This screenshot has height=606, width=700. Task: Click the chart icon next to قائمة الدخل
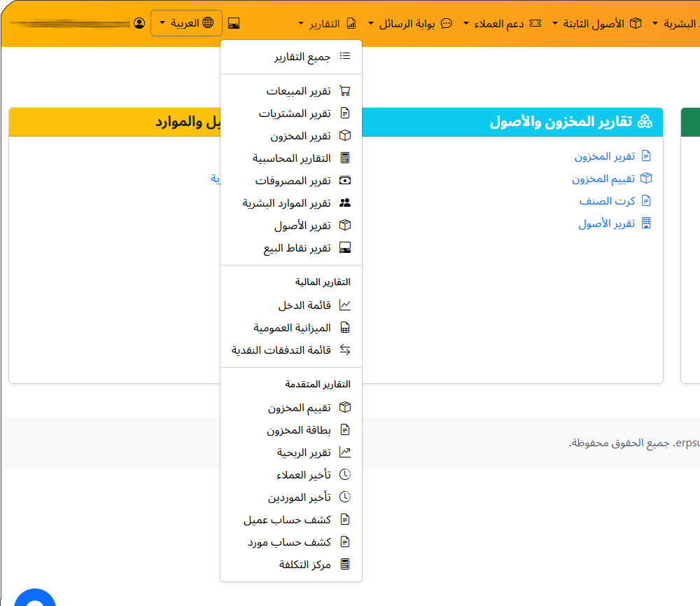pos(344,305)
